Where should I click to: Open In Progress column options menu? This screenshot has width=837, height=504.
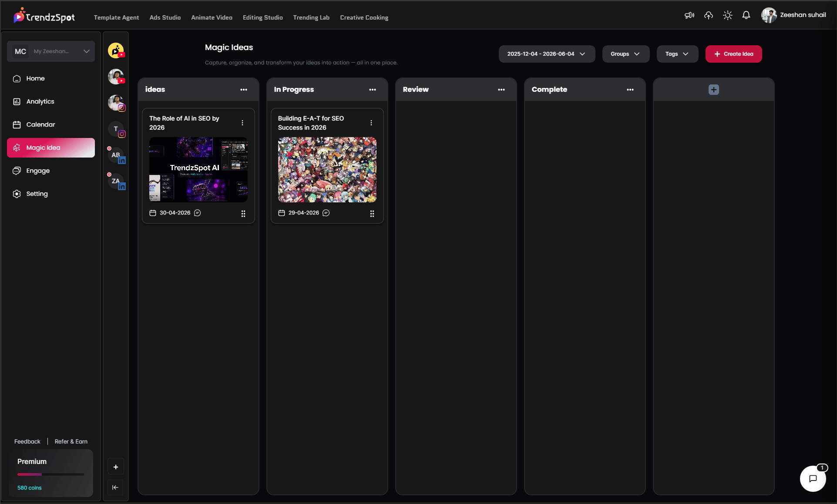[x=373, y=90]
